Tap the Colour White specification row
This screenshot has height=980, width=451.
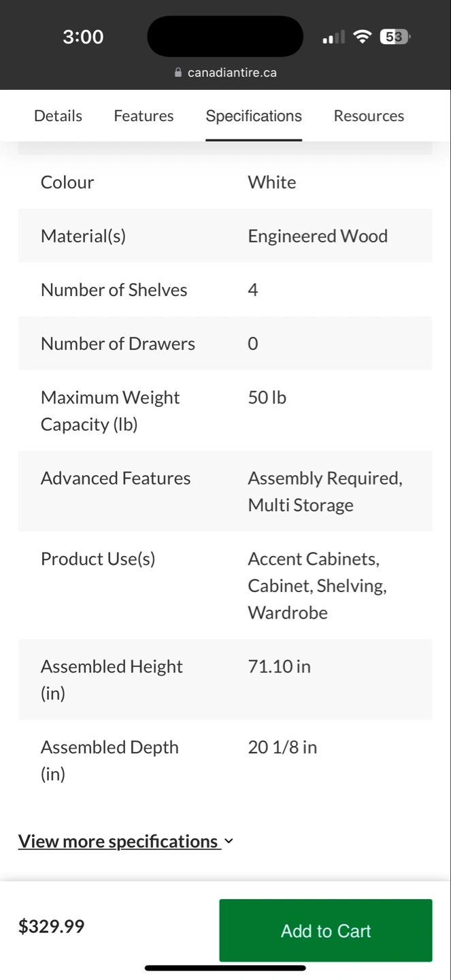225,182
